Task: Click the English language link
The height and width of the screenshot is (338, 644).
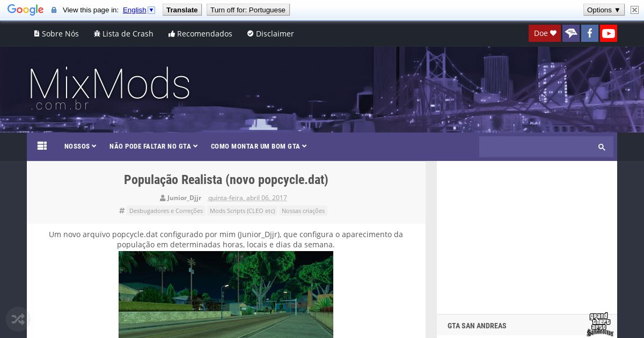Action: (134, 10)
